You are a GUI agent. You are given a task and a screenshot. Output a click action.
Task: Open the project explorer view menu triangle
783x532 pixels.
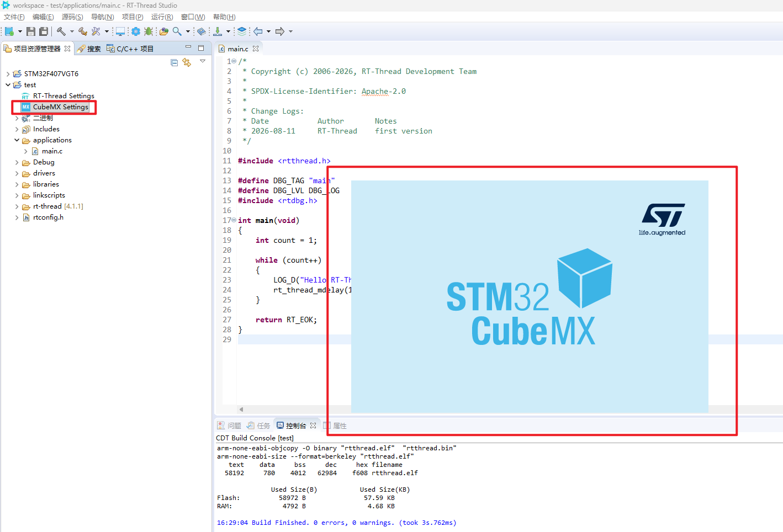(x=203, y=61)
